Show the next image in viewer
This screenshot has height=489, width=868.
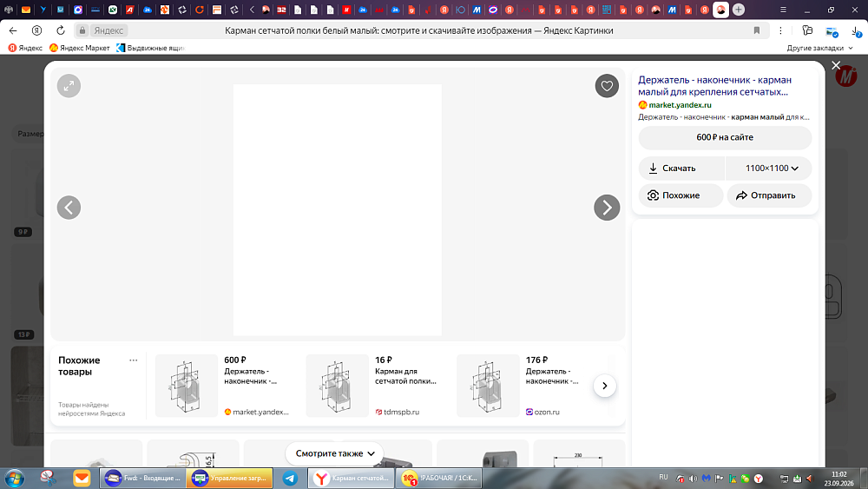[x=607, y=208]
